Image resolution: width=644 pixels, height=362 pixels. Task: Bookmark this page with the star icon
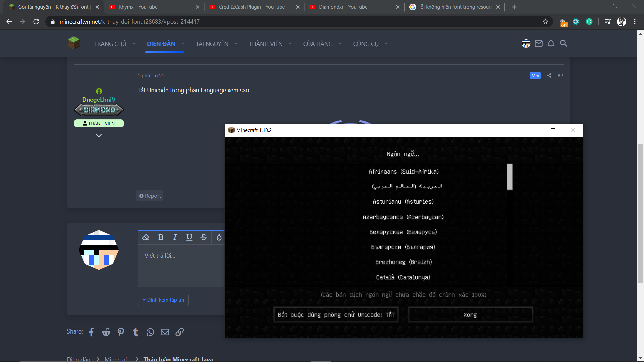545,22
